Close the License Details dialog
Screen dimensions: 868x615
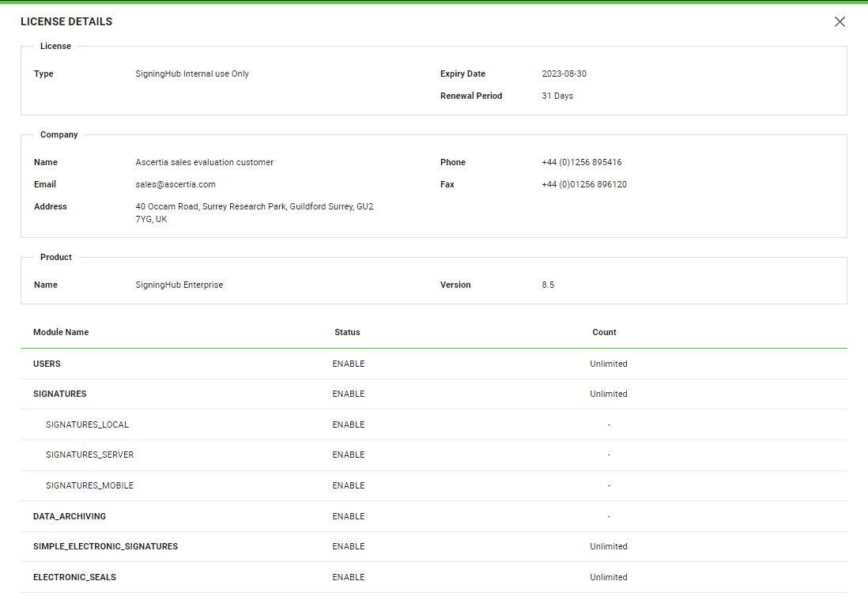point(840,21)
